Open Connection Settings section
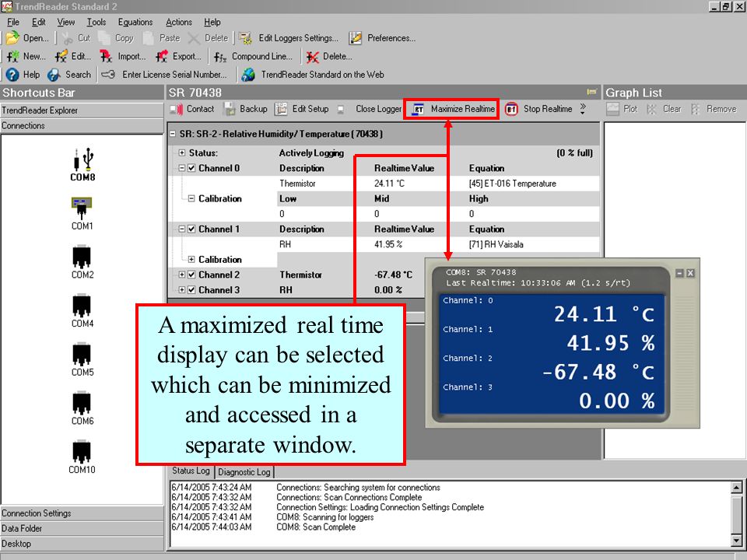 coord(82,513)
